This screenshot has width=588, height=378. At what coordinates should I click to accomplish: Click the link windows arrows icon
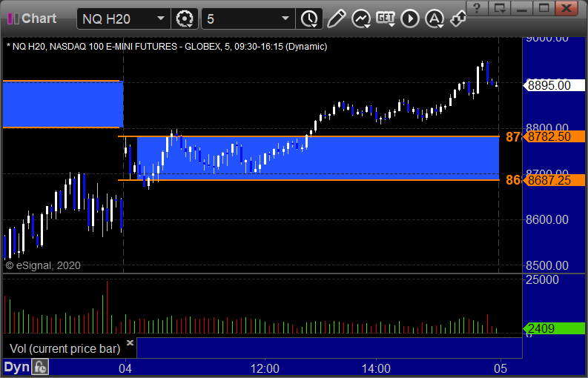pos(458,19)
